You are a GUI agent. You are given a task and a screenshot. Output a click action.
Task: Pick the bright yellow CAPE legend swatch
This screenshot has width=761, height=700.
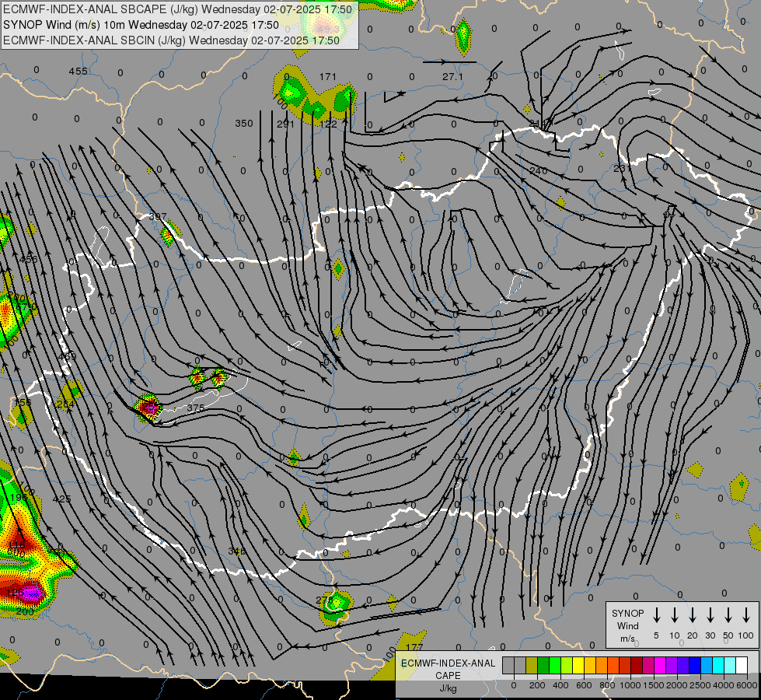tap(578, 665)
